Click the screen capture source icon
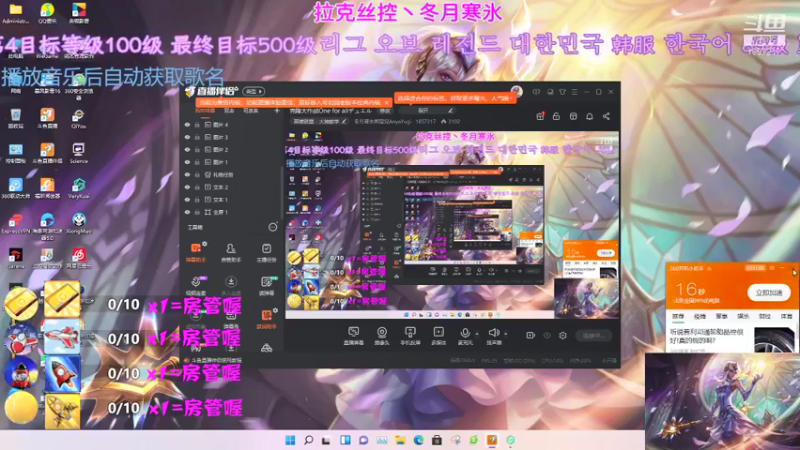 pos(353,333)
